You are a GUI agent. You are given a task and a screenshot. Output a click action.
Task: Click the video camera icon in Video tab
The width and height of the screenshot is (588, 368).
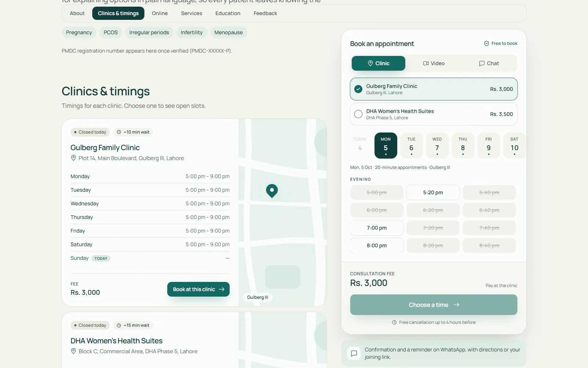426,63
